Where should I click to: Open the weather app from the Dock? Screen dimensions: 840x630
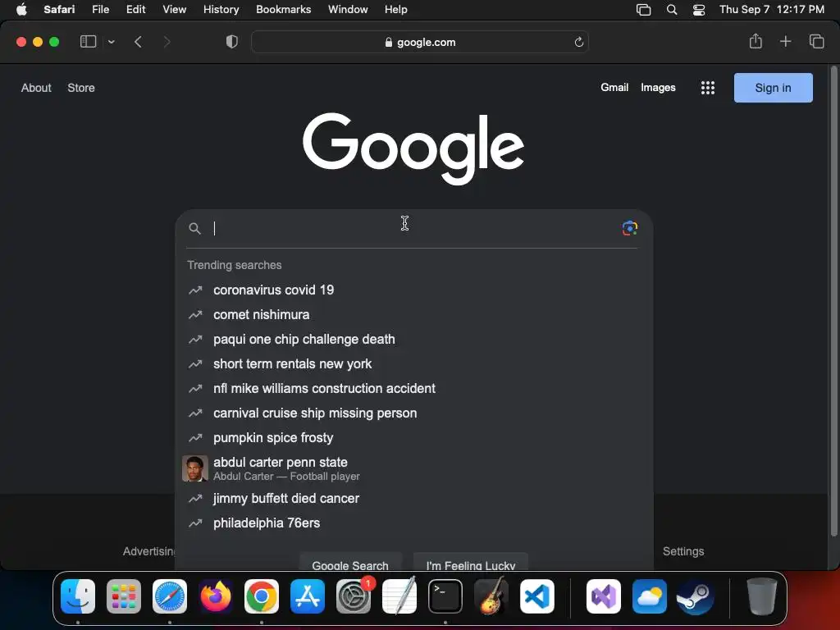(650, 596)
